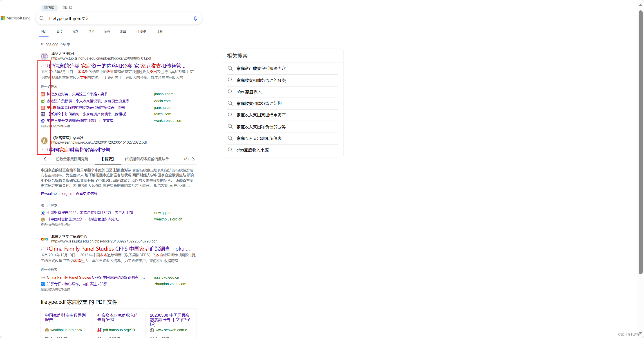Click 在wealthplus.org.cn上查看更多信息 link
The height and width of the screenshot is (338, 644).
[69, 193]
